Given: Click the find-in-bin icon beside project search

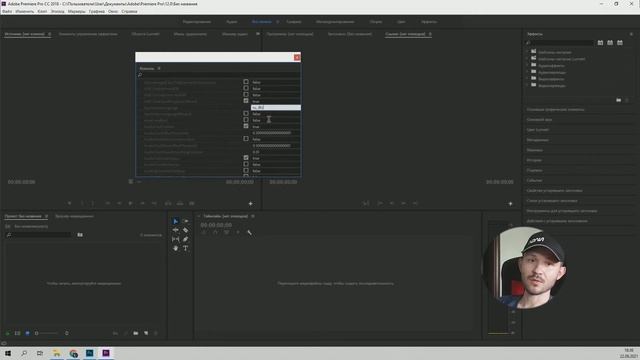Looking at the screenshot, I should (x=80, y=235).
